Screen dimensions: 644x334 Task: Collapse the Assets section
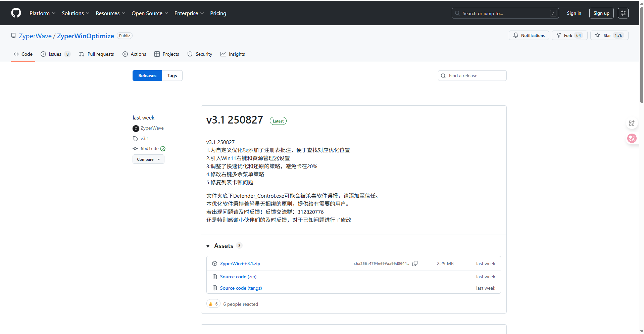click(x=224, y=246)
